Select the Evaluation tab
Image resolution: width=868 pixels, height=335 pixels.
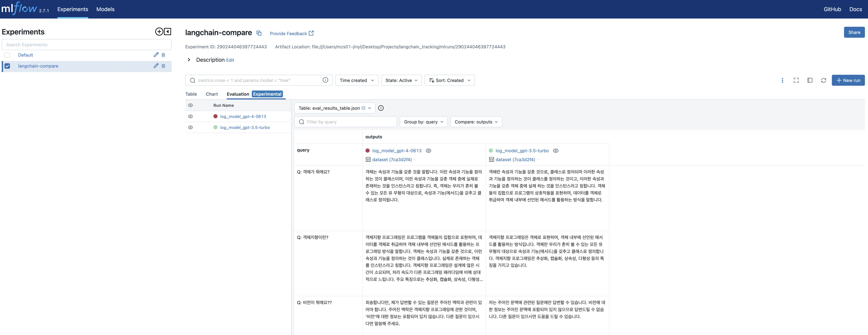pyautogui.click(x=238, y=94)
